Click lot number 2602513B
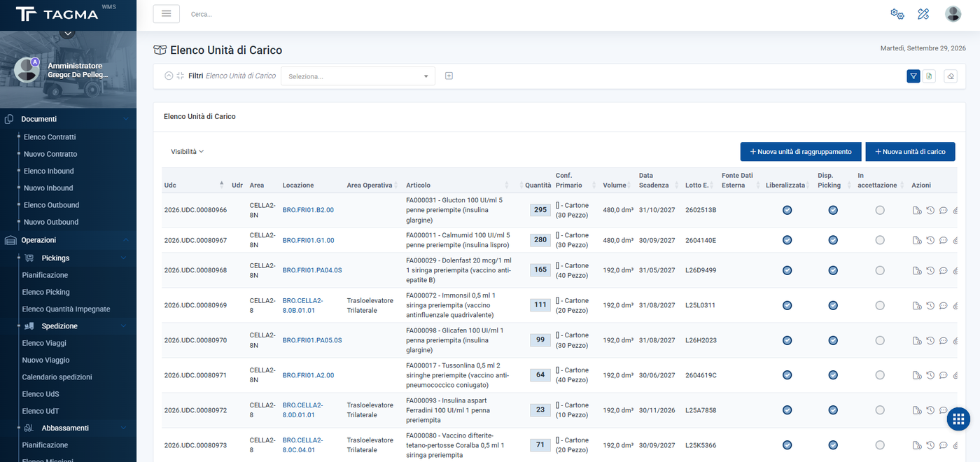This screenshot has height=462, width=980. [x=701, y=210]
